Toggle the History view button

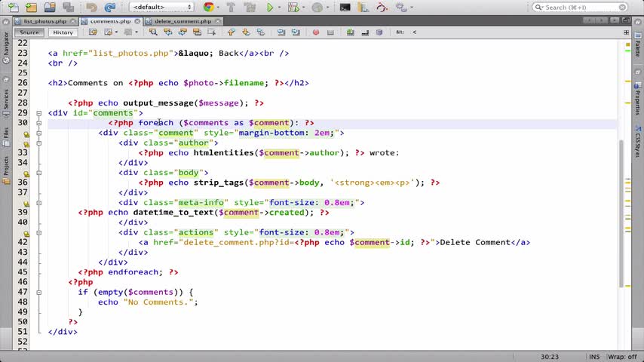63,32
